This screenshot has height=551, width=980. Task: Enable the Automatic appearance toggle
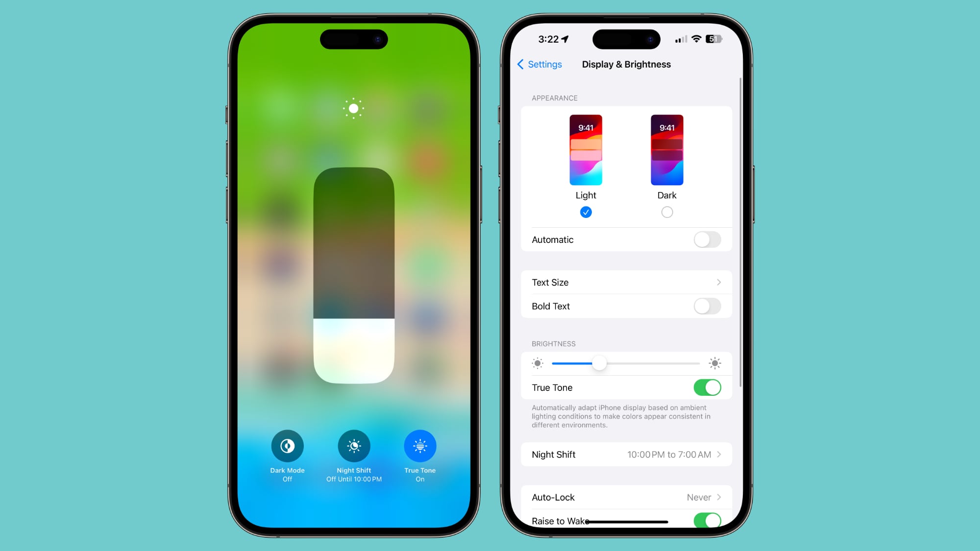coord(707,240)
